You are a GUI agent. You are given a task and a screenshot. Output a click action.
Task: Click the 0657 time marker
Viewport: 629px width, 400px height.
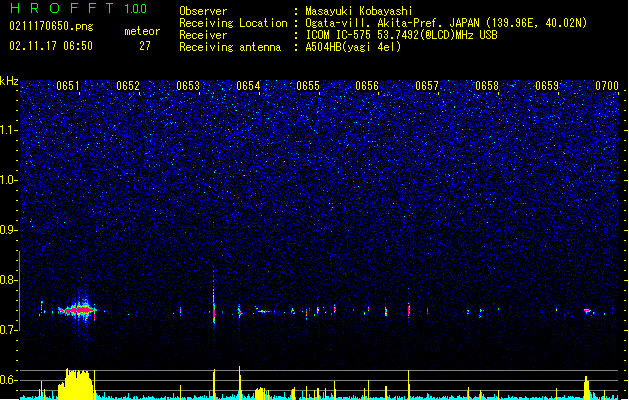(427, 86)
